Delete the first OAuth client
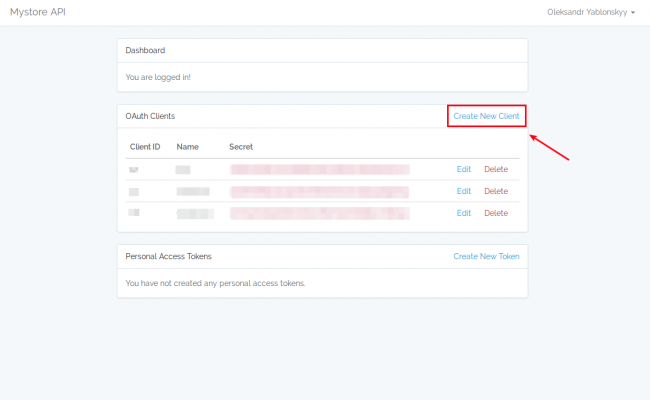Viewport: 650px width, 400px height. coord(496,169)
